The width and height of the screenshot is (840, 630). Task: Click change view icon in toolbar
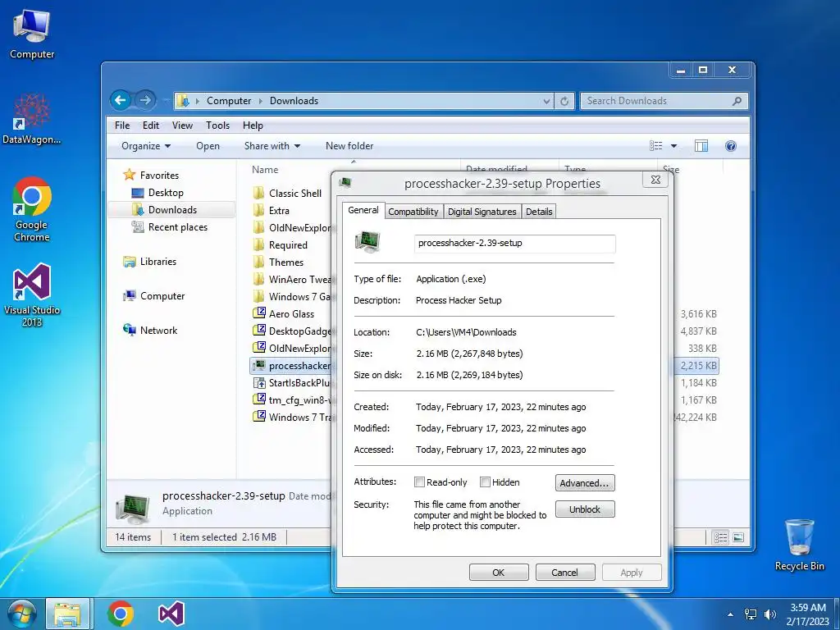pos(655,146)
